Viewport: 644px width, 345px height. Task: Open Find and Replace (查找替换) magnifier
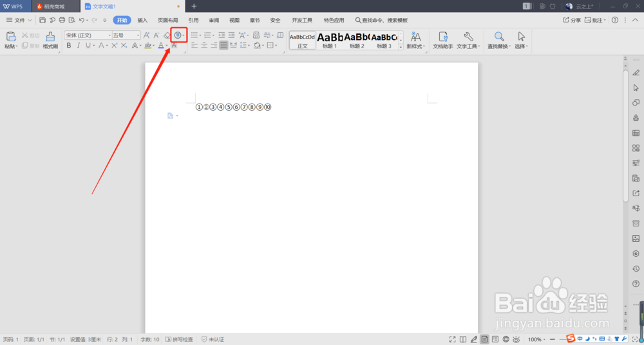coord(499,36)
